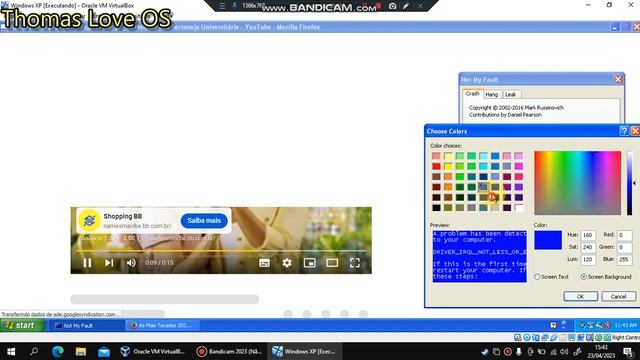Click the Lum value field

point(588,260)
